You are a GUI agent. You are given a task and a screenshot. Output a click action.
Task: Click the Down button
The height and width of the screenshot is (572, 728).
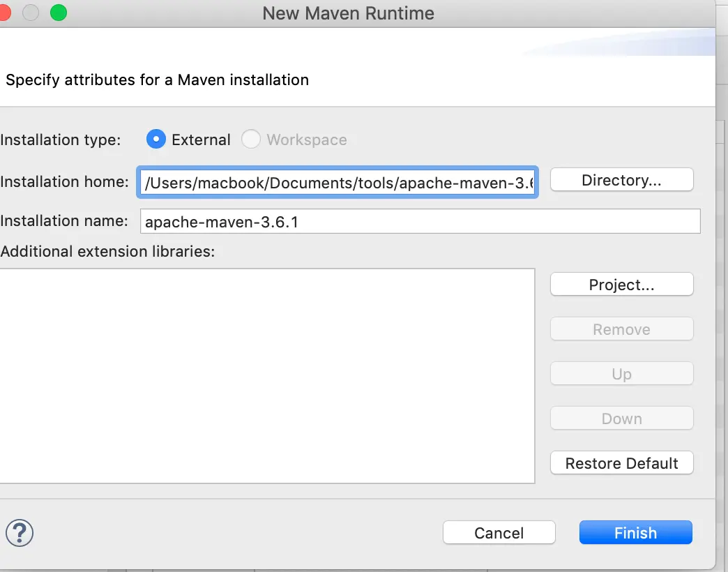coord(622,419)
